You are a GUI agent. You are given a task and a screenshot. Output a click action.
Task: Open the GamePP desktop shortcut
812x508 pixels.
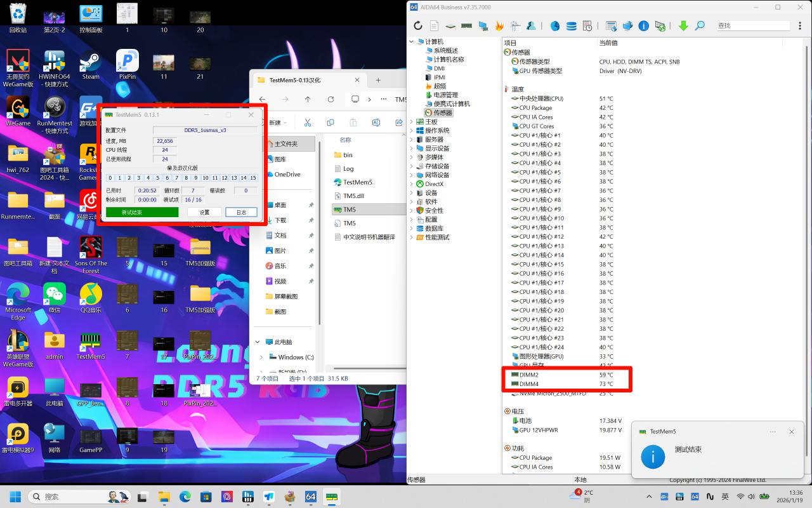click(91, 441)
